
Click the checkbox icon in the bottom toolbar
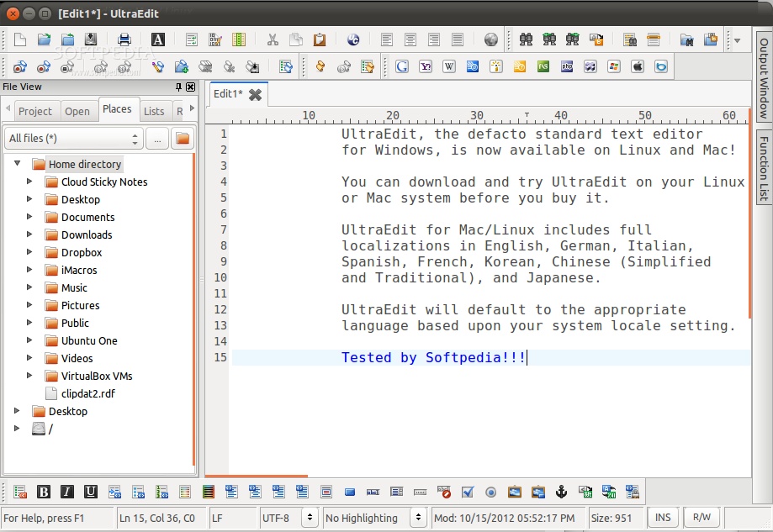(x=468, y=492)
